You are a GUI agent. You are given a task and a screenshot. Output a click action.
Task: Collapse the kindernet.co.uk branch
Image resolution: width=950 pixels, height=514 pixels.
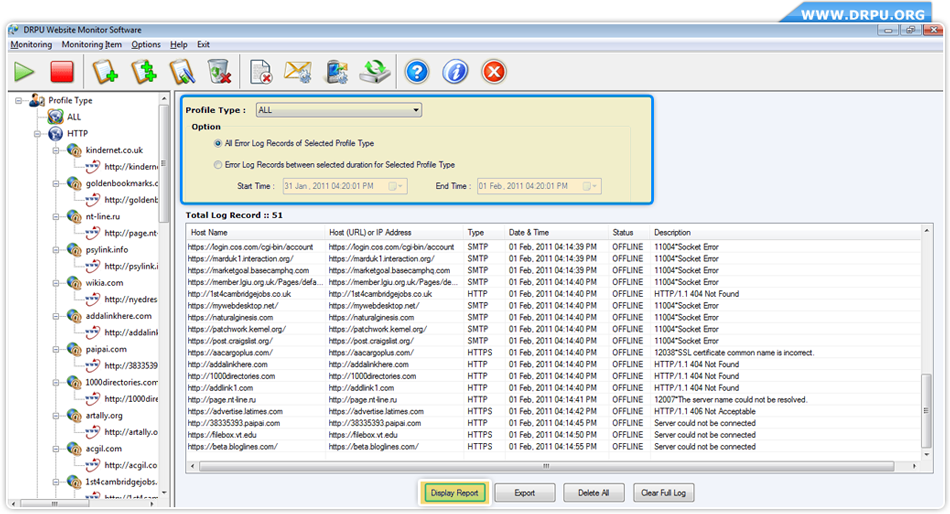[56, 150]
